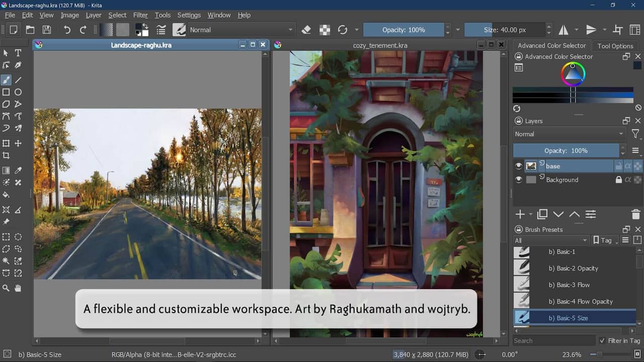Unlock the Background layer

click(x=619, y=179)
